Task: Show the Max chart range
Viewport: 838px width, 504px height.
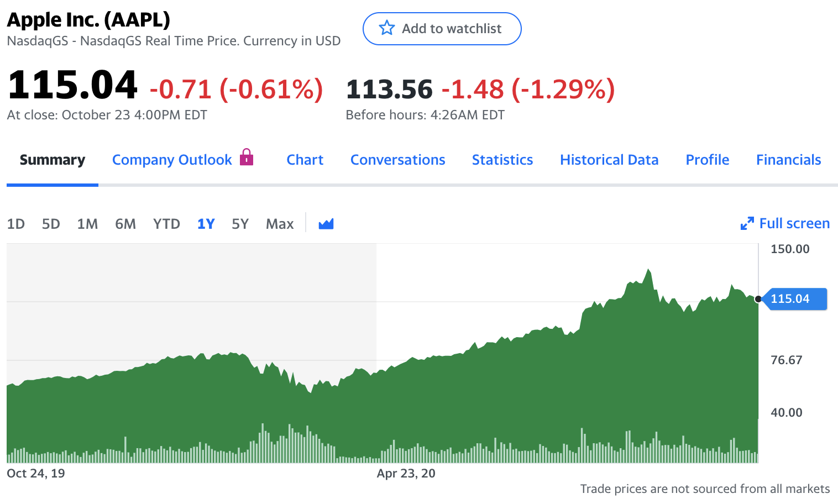Action: pos(280,224)
